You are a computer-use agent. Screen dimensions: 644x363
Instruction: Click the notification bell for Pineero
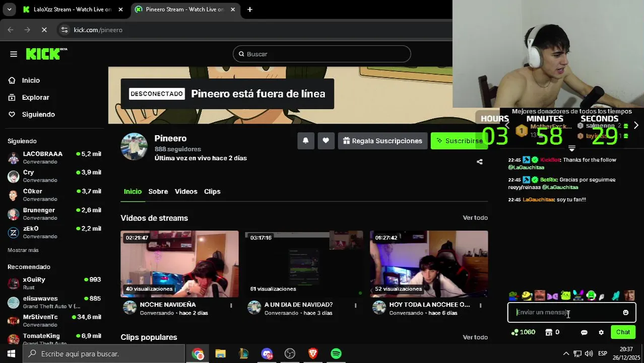coord(305,141)
